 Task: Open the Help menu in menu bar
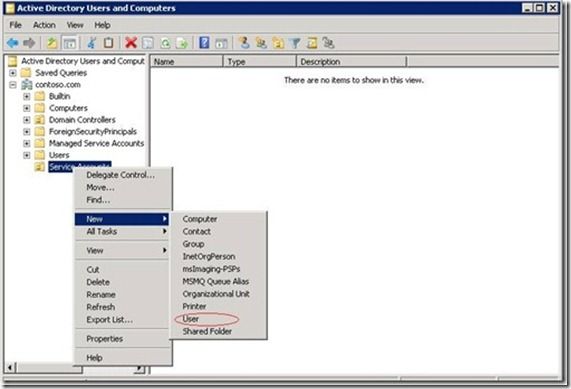102,25
